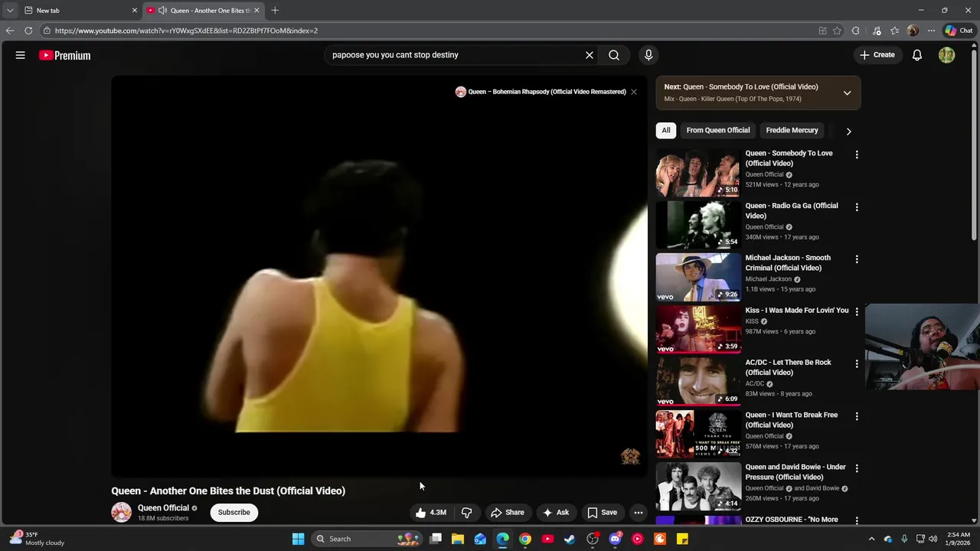This screenshot has height=551, width=980.
Task: Click the Edge address bar URL
Action: (186, 31)
